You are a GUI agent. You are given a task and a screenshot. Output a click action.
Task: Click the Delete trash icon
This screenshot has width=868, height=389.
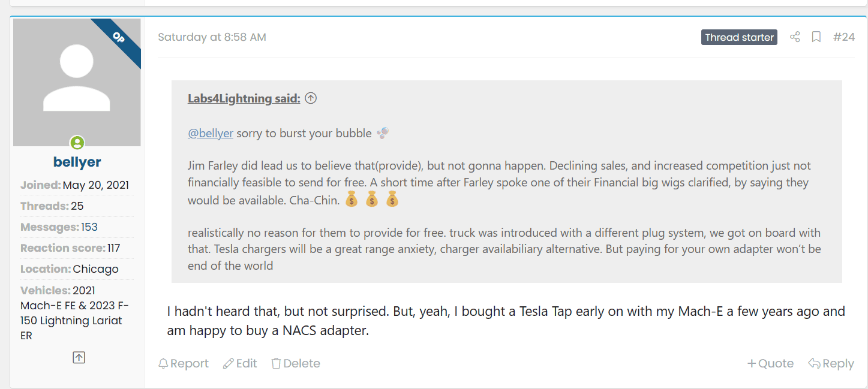[x=276, y=363]
